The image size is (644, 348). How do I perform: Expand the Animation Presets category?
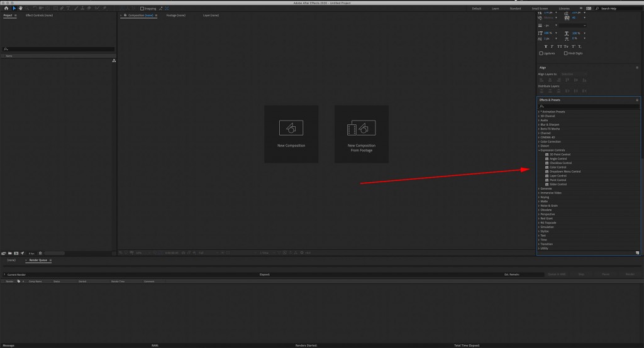coord(539,112)
